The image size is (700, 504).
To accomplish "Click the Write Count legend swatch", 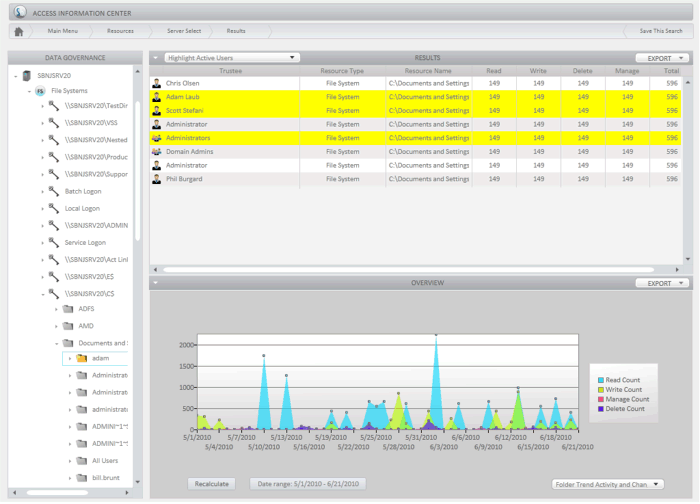I will tap(601, 390).
